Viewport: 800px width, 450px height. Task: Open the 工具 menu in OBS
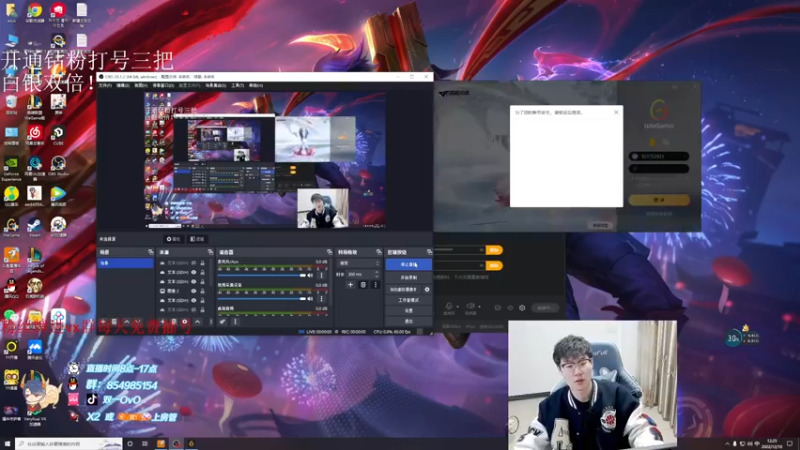tap(237, 85)
